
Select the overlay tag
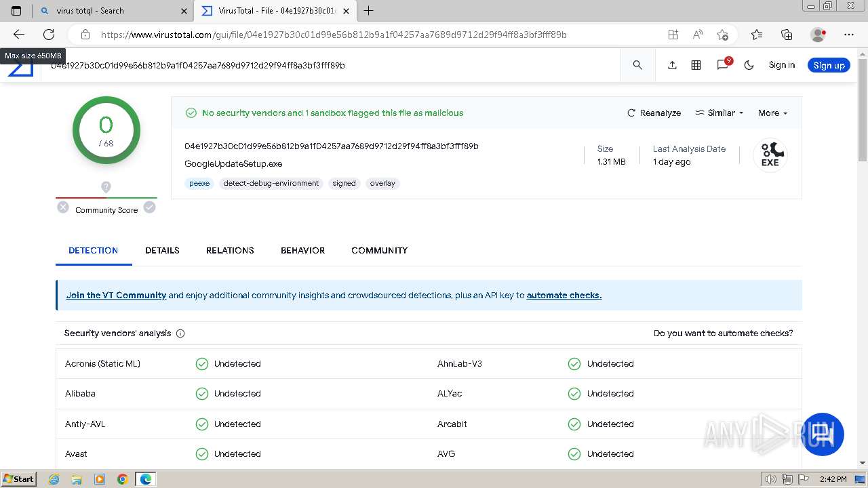[382, 183]
